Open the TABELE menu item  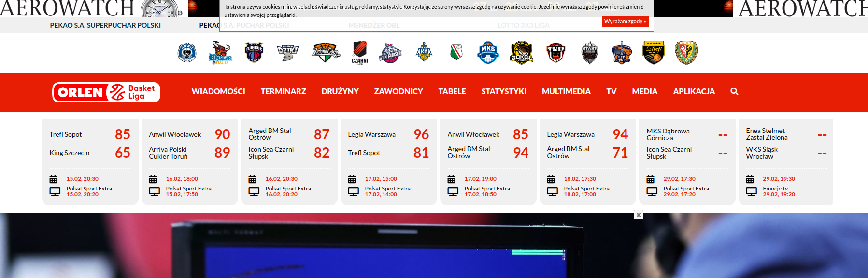point(452,91)
